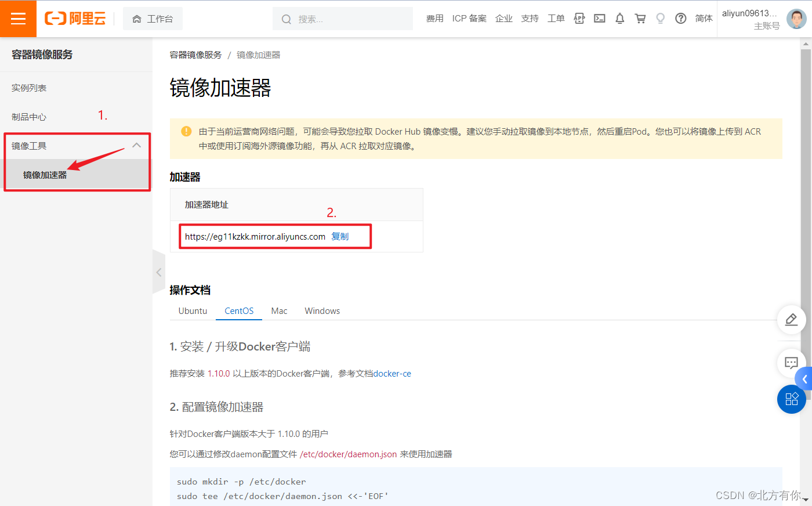Open the ICP 备案 menu

click(x=469, y=19)
